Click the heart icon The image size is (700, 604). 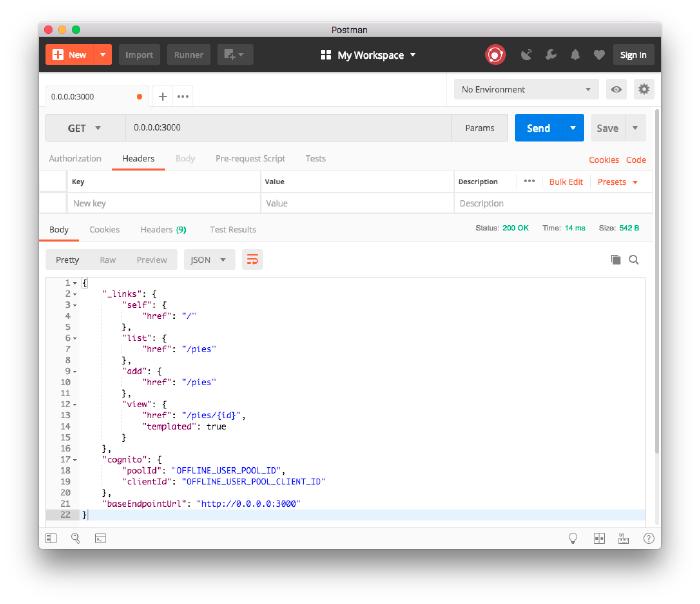(x=599, y=55)
